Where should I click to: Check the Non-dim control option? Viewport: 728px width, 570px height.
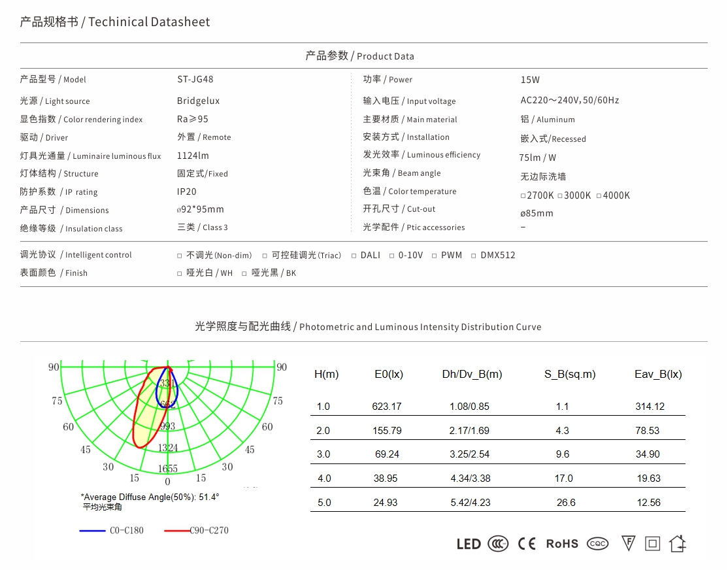tap(180, 256)
